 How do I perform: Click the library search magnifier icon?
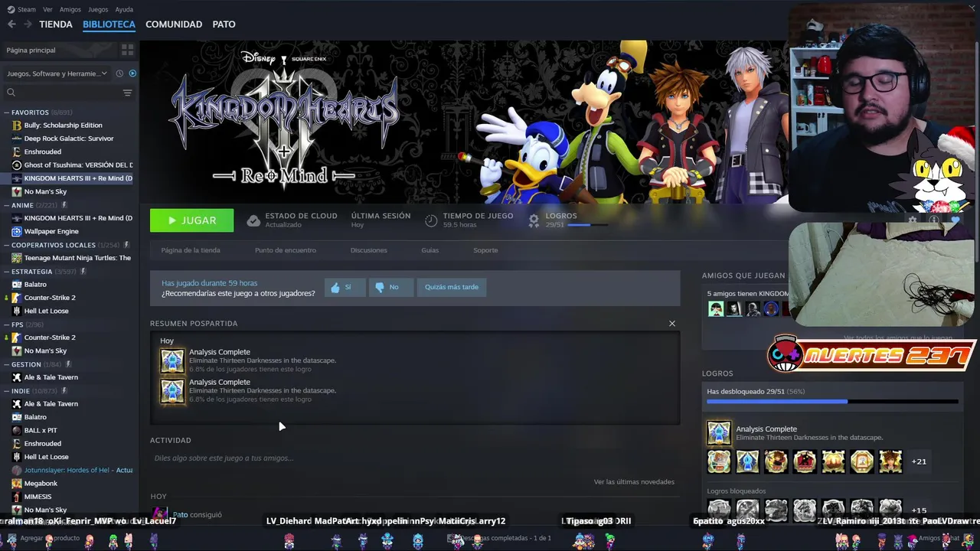[x=11, y=93]
